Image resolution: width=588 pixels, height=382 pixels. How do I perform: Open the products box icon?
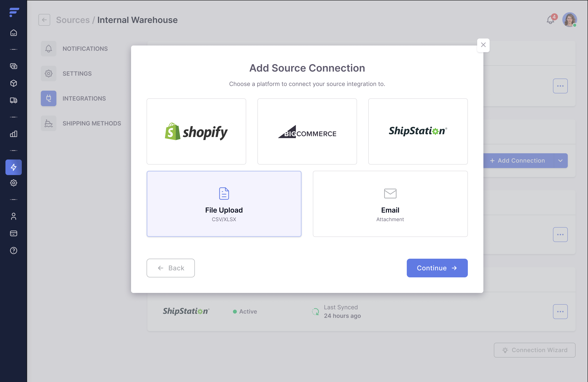(x=14, y=83)
